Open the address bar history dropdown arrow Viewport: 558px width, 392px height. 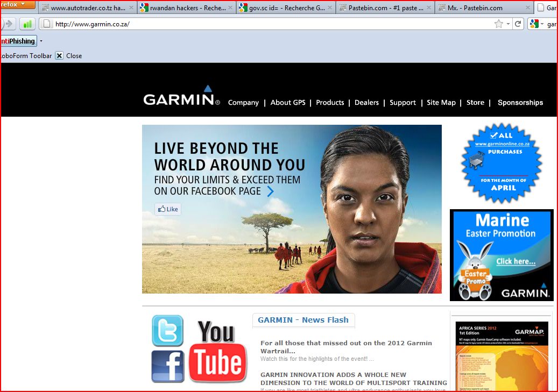(x=508, y=24)
